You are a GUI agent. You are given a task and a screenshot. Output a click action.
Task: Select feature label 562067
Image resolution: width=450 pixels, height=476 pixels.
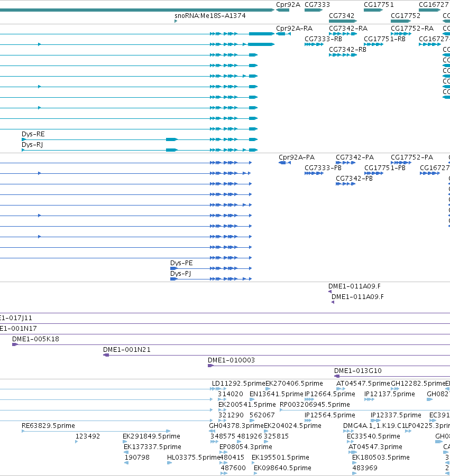coord(262,415)
